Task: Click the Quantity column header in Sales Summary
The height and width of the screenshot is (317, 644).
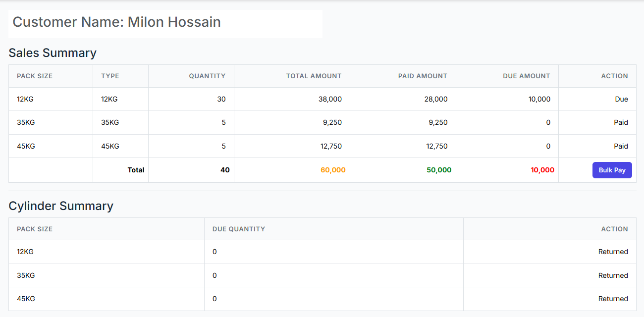Action: [207, 76]
